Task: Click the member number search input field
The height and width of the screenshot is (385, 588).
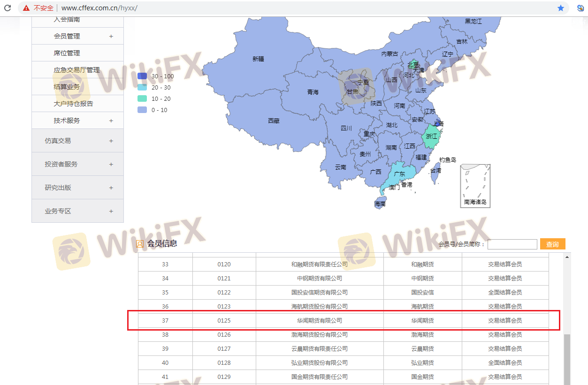Action: pyautogui.click(x=512, y=244)
